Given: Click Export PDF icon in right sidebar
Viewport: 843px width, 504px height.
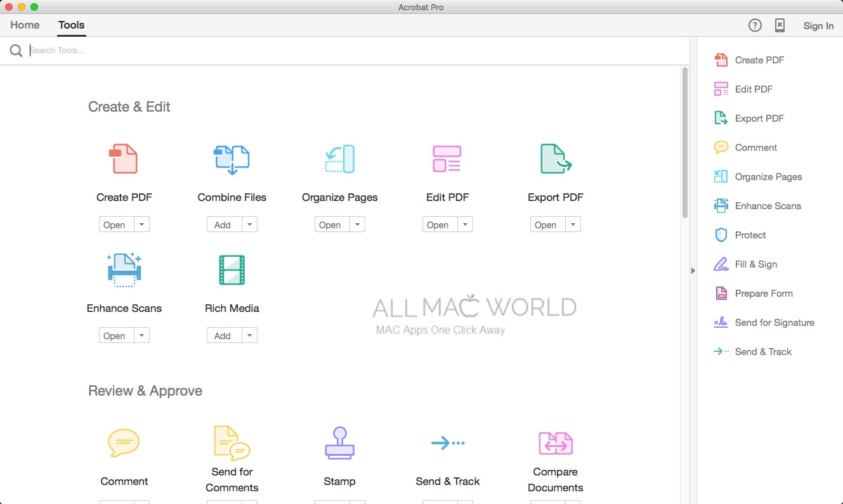Looking at the screenshot, I should 721,119.
